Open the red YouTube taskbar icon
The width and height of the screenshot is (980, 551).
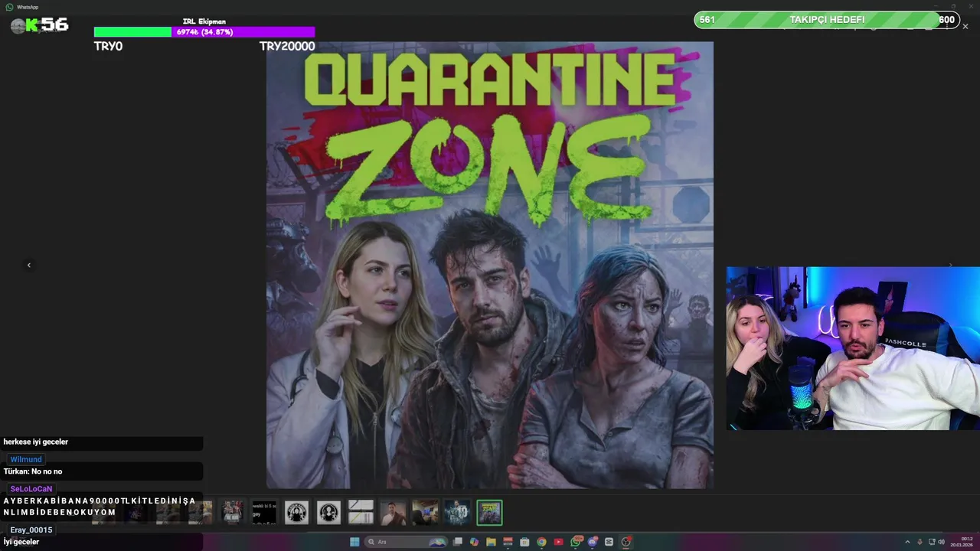click(559, 542)
